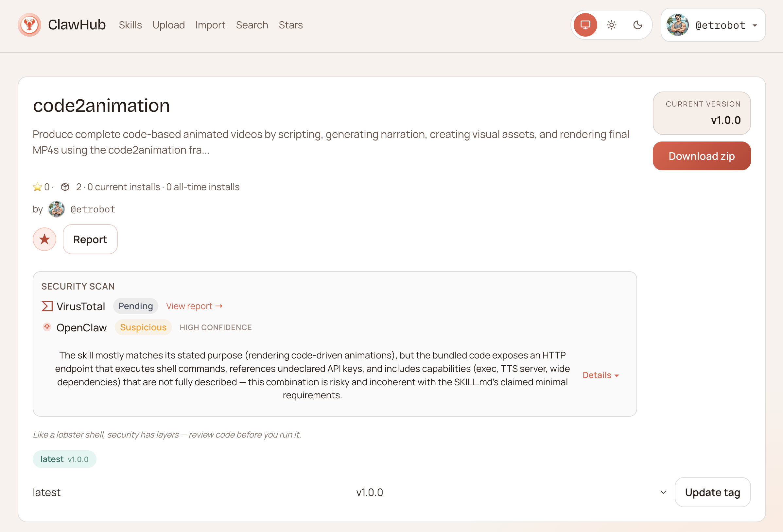Image resolution: width=783 pixels, height=532 pixels.
Task: Click the author avatar beside @etrobot
Action: tap(56, 209)
